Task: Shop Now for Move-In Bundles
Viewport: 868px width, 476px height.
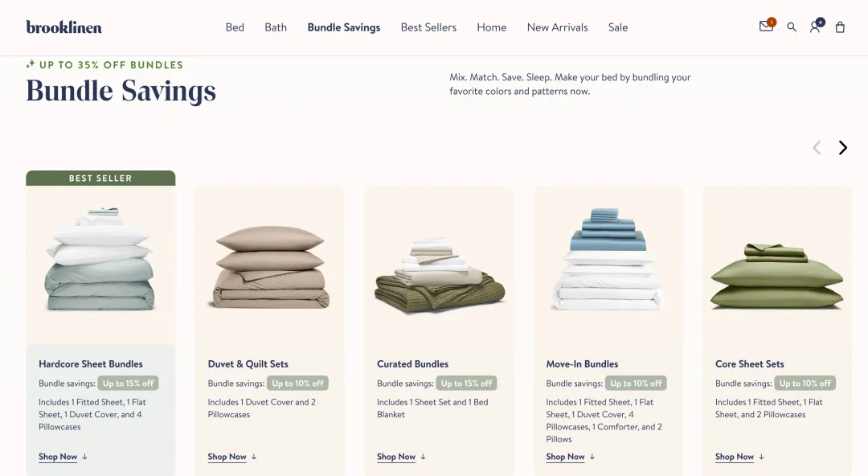Action: (565, 457)
